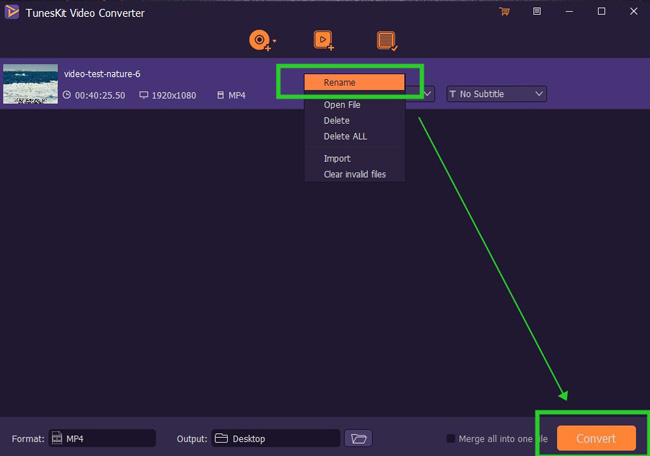
Task: Minimize the TunesKit window
Action: tap(569, 12)
